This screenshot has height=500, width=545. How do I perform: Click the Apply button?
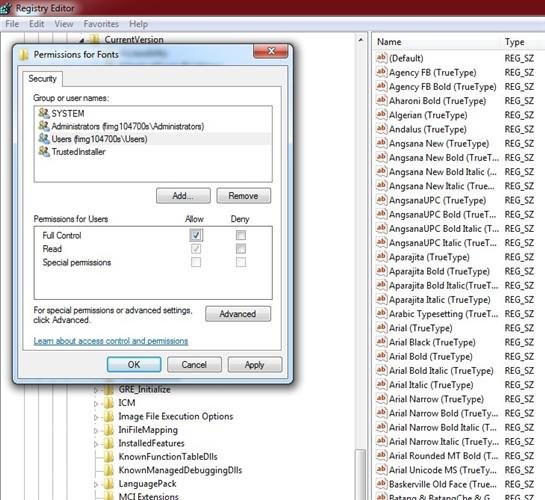click(254, 364)
